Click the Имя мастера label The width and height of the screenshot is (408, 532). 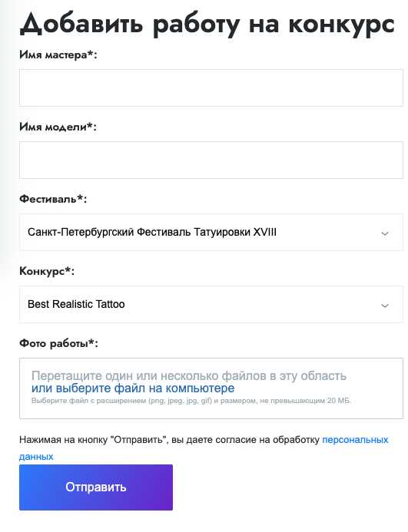58,55
